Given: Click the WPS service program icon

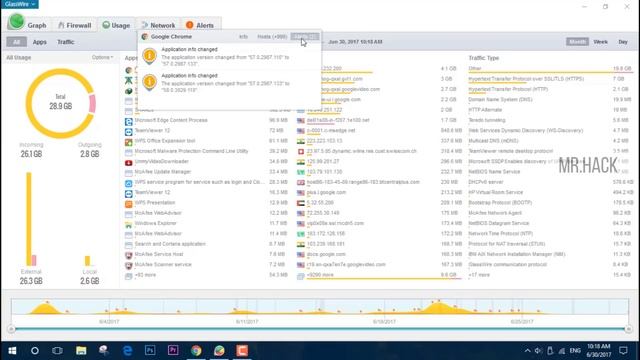Looking at the screenshot, I should tap(129, 183).
